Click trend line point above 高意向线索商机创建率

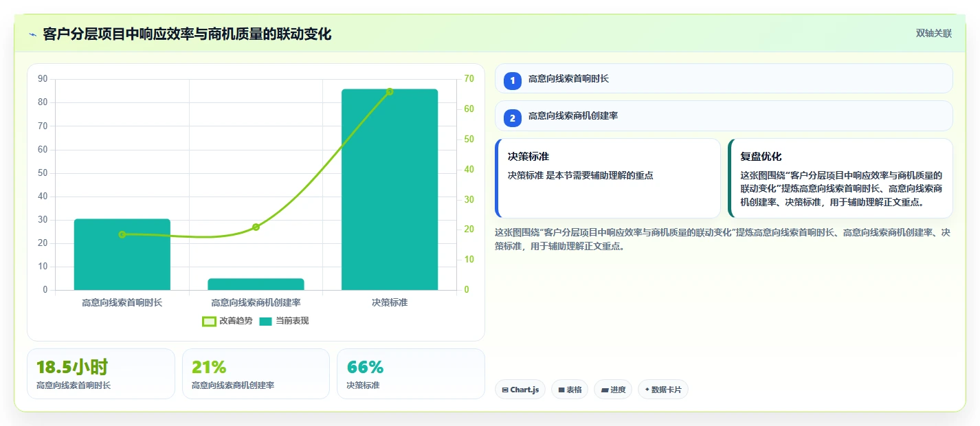[256, 227]
